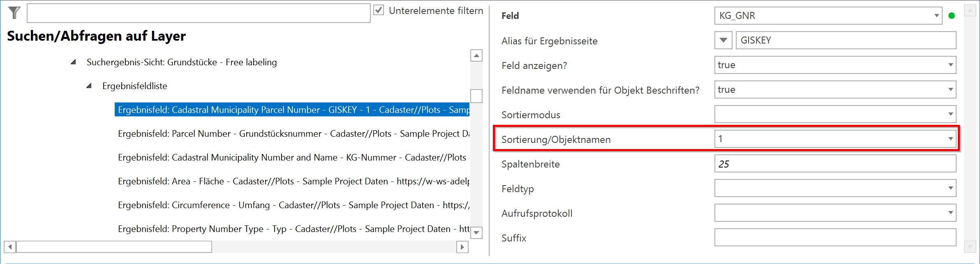
Task: Click the up arrow of the vertical scrollbar
Action: point(476,55)
